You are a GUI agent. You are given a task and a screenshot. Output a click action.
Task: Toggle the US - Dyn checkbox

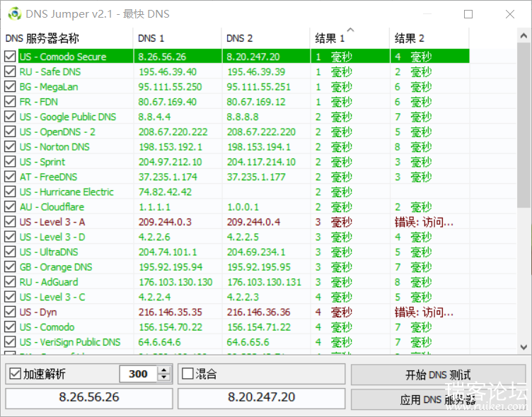click(10, 312)
